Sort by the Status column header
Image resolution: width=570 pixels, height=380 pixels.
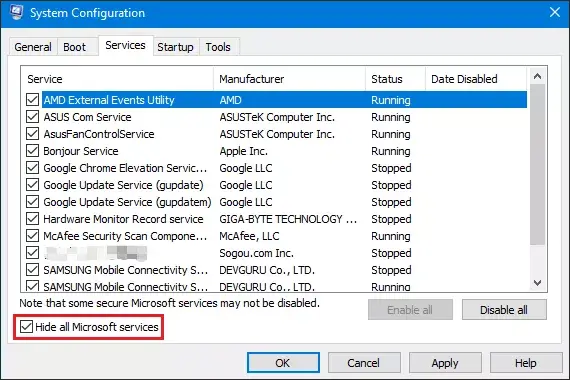396,79
